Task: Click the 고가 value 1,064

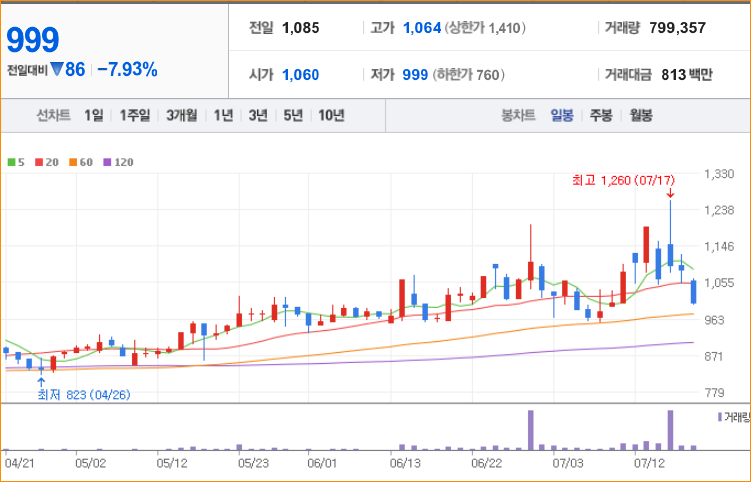Action: click(x=422, y=28)
